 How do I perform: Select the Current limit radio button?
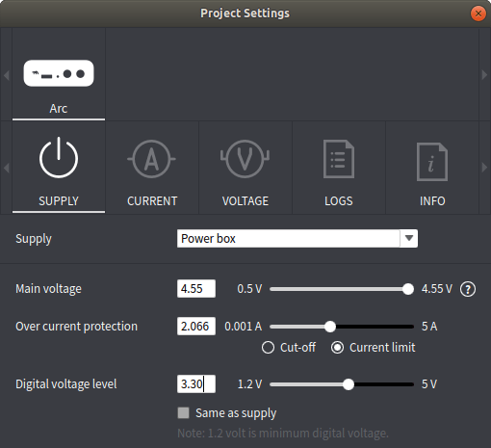(x=337, y=348)
